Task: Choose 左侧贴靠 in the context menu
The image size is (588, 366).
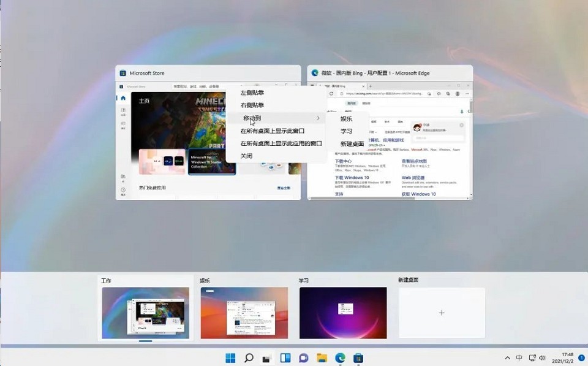Action: click(252, 93)
